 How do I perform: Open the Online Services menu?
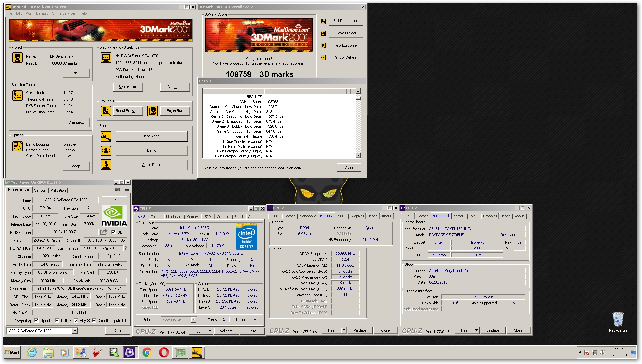[63, 13]
